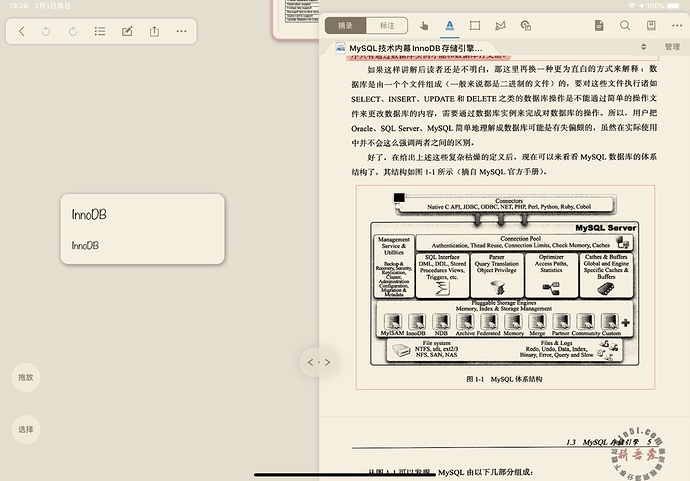Open the outline list view
This screenshot has width=690, height=481.
point(100,31)
